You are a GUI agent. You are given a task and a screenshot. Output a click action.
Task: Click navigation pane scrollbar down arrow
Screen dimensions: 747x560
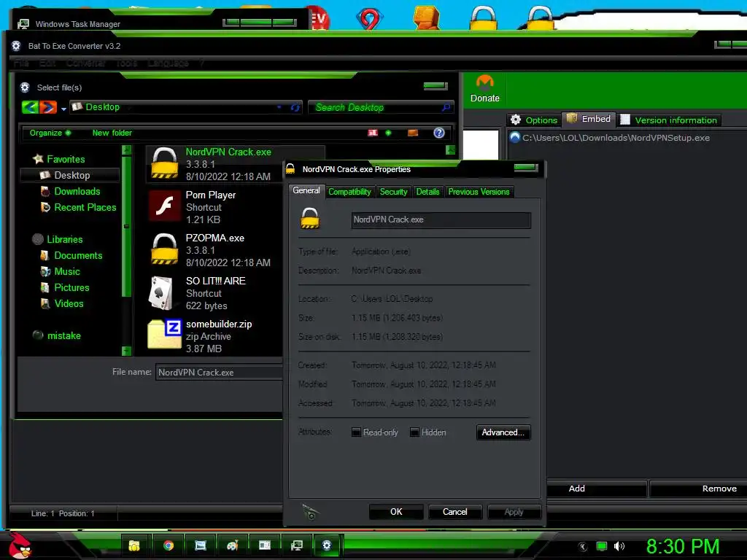point(126,351)
